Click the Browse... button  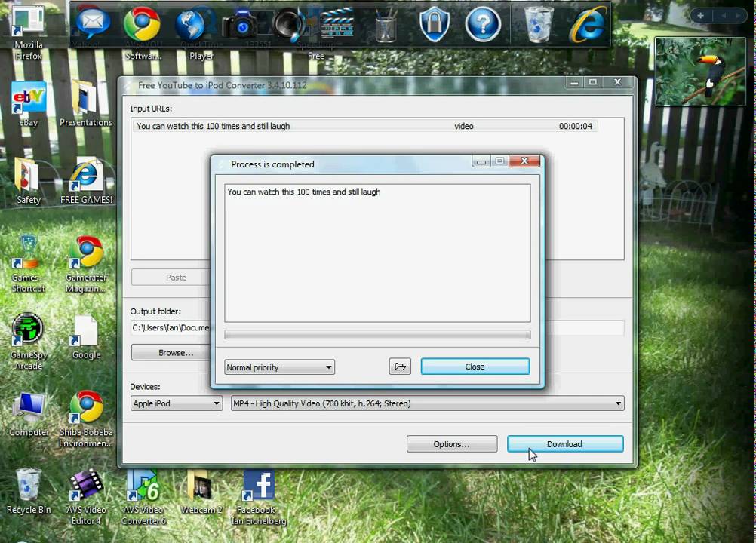(x=171, y=353)
